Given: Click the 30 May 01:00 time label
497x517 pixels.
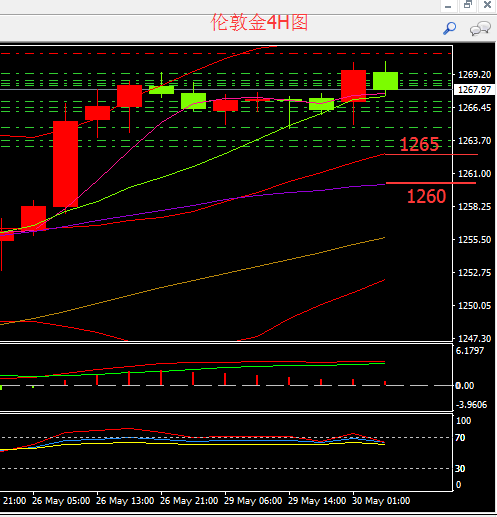Looking at the screenshot, I should 381,501.
